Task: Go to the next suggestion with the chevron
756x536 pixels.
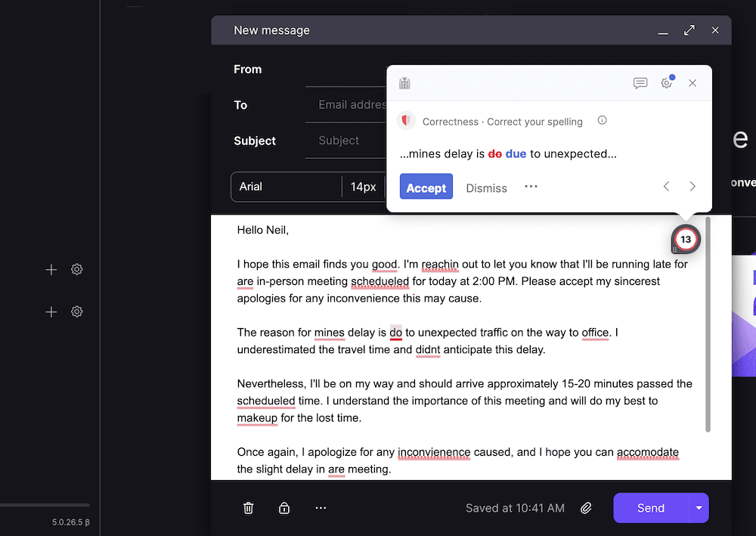Action: click(x=692, y=187)
